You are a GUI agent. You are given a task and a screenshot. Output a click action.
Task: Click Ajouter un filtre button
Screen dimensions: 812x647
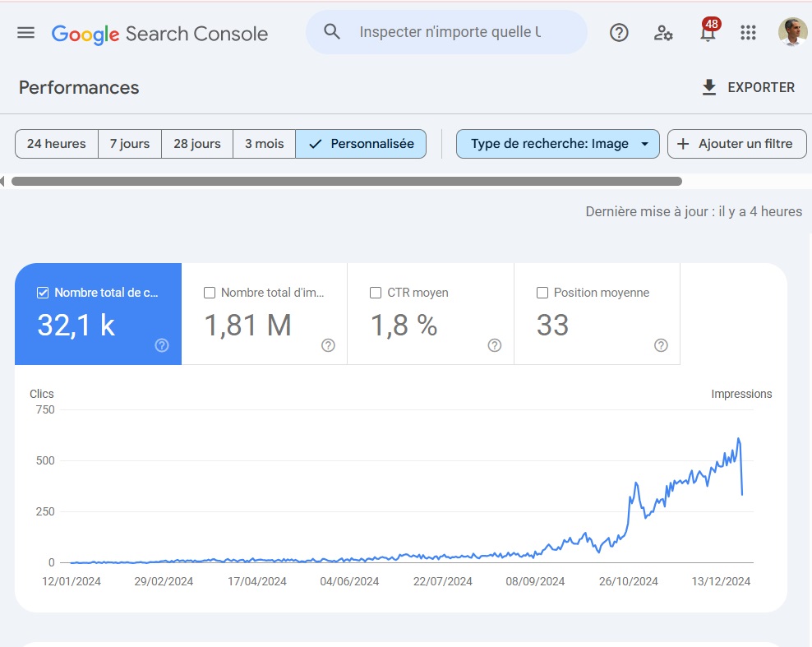[x=737, y=144]
